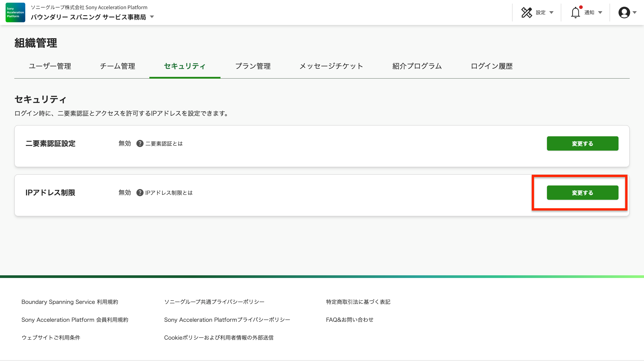644x362 pixels.
Task: Open the プラン管理 tab
Action: (x=253, y=66)
